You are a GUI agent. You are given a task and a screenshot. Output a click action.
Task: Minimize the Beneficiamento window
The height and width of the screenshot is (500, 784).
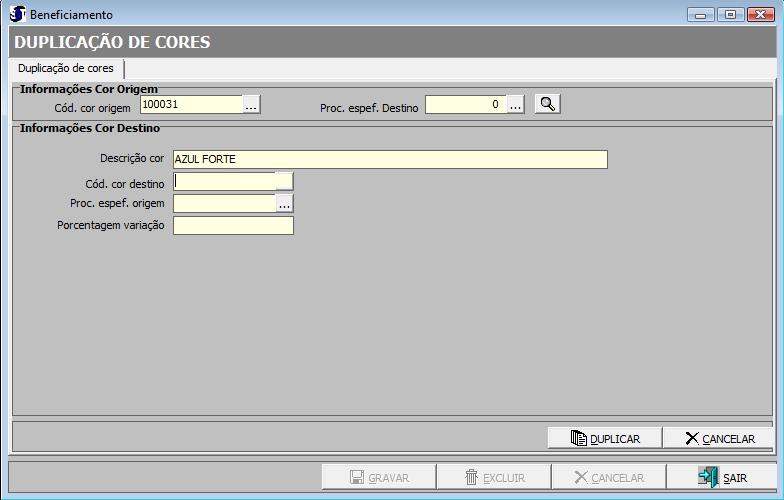(700, 14)
